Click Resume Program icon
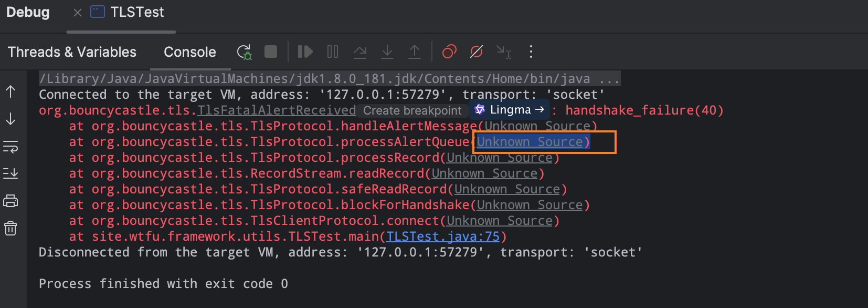 (x=305, y=52)
